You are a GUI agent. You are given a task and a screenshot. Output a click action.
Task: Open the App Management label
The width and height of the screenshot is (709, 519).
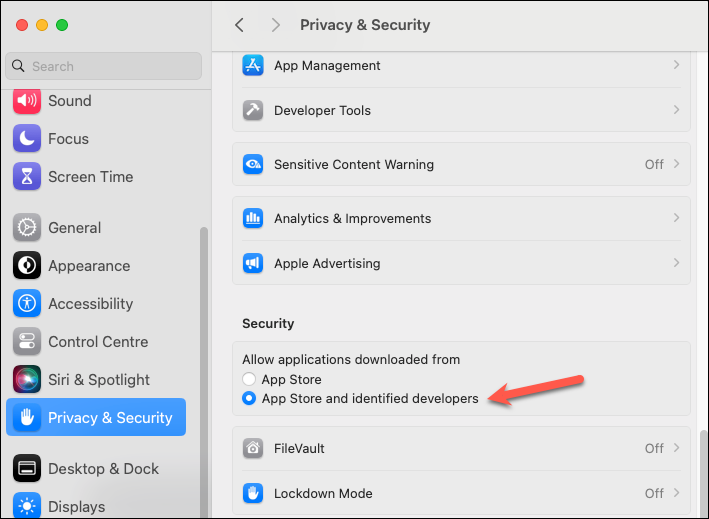pos(327,66)
